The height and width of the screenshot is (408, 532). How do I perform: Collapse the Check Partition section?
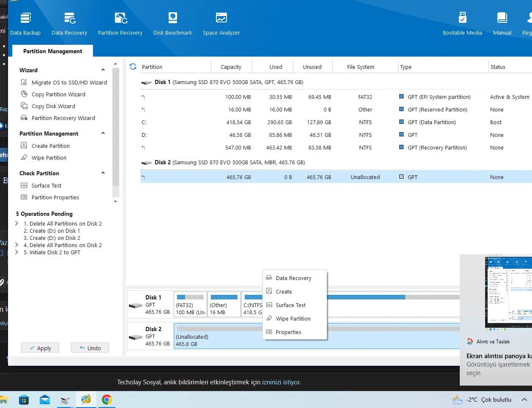(103, 173)
